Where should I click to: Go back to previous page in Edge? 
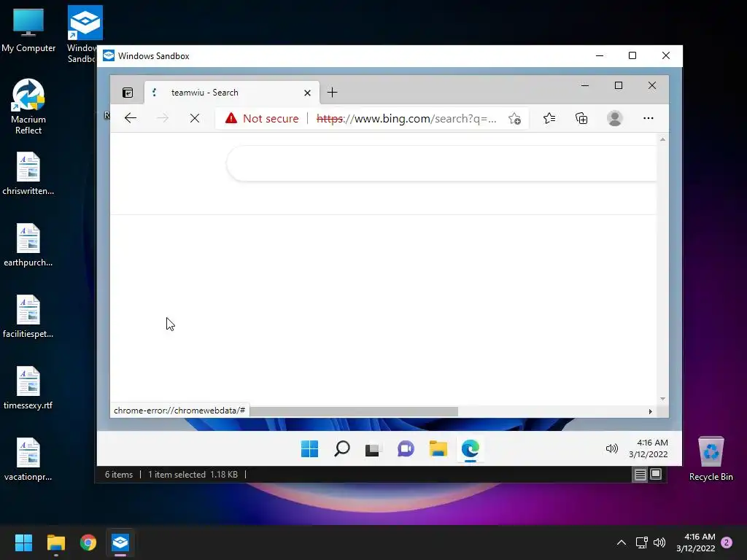[130, 118]
